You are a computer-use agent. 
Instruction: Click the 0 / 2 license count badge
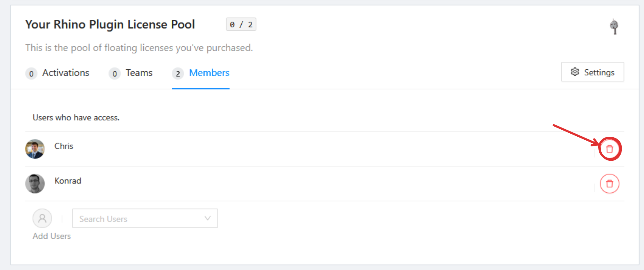[241, 25]
